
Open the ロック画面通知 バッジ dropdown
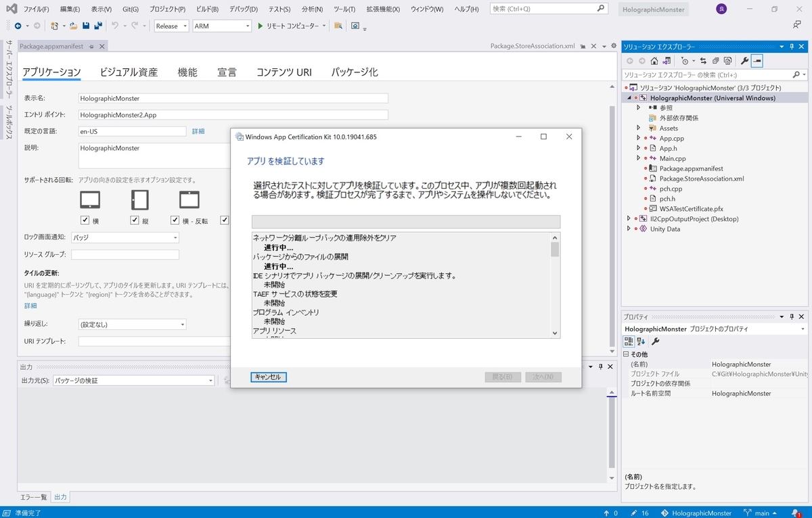point(125,237)
